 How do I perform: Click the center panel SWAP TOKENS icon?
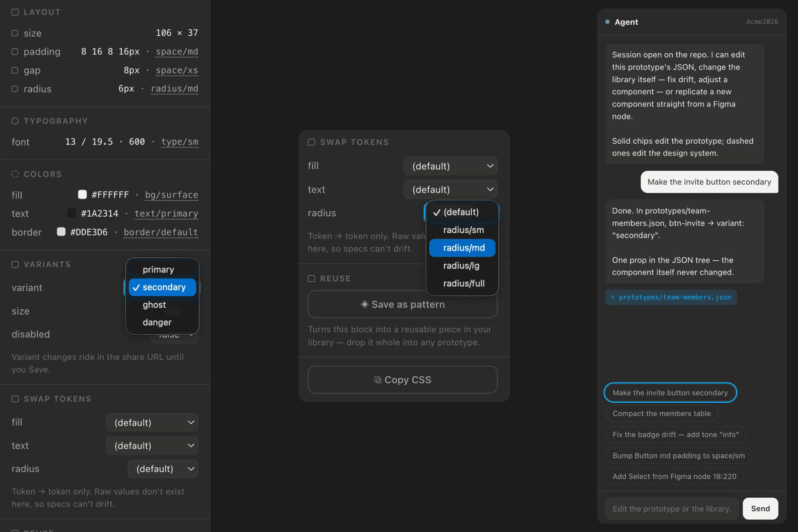(312, 142)
